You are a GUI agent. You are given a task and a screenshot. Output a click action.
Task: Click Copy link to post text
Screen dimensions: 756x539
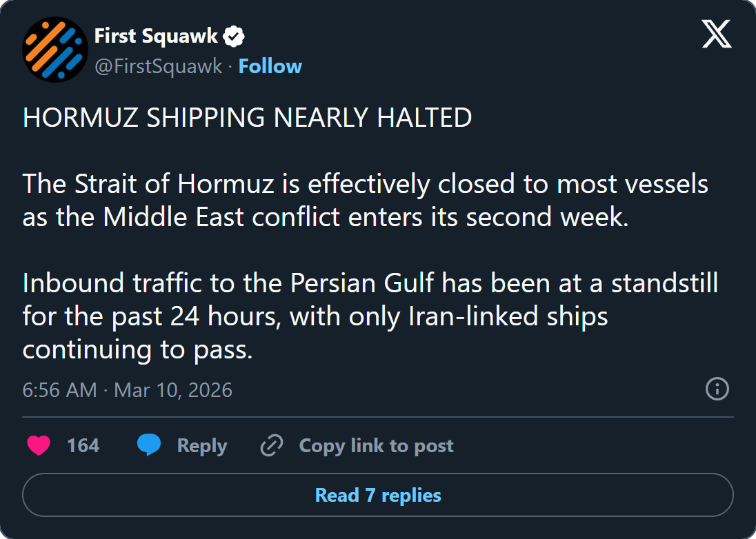click(x=376, y=445)
